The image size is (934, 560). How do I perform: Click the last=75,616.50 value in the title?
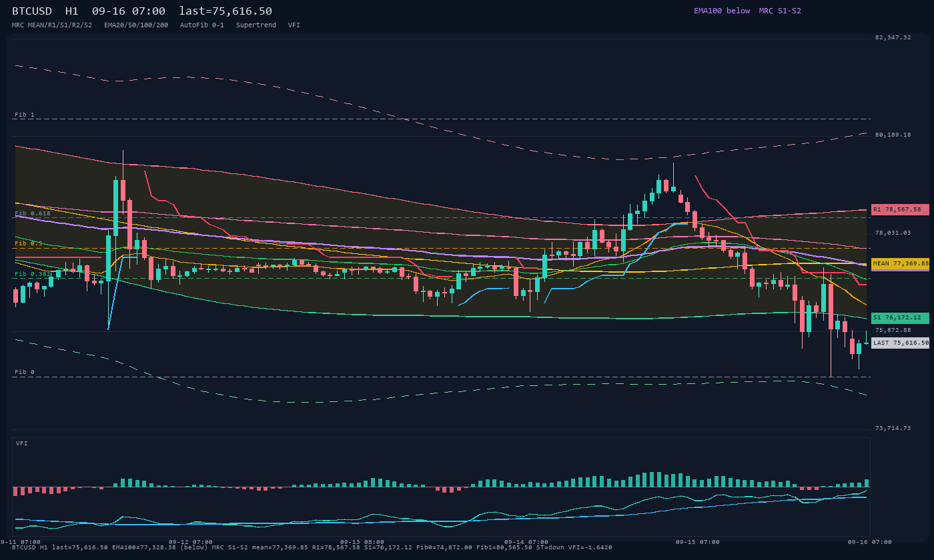click(x=225, y=11)
